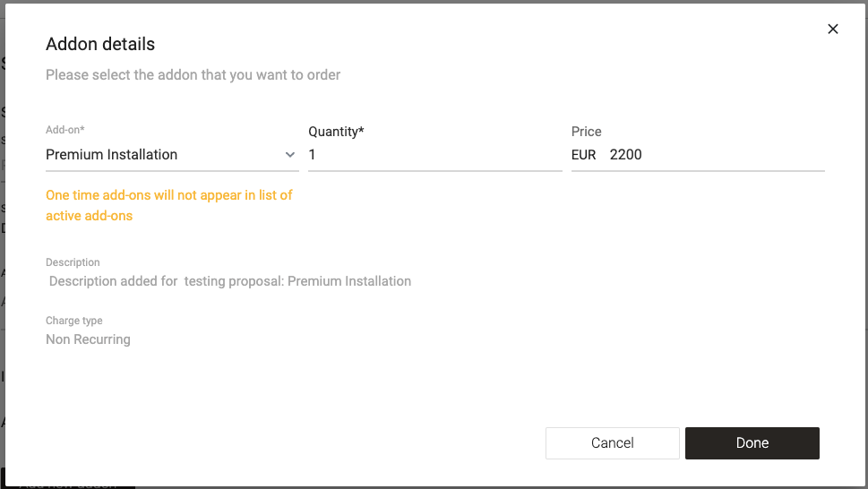Click the Description label

point(73,262)
